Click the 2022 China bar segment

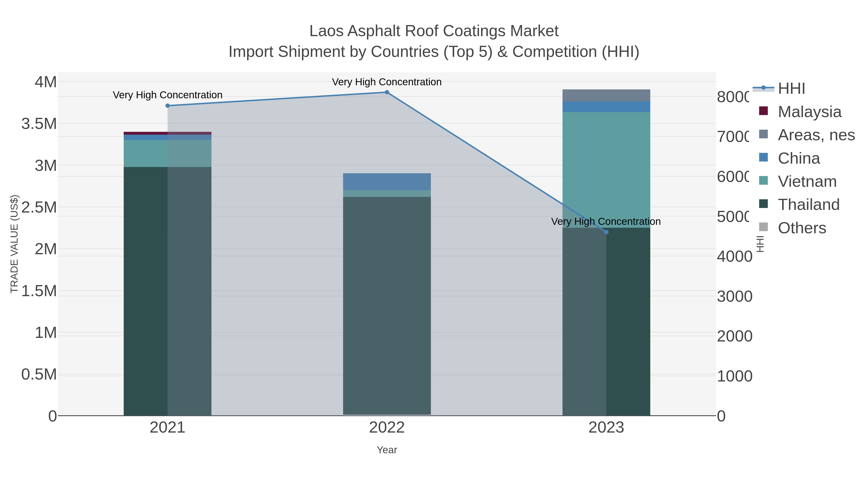[387, 182]
